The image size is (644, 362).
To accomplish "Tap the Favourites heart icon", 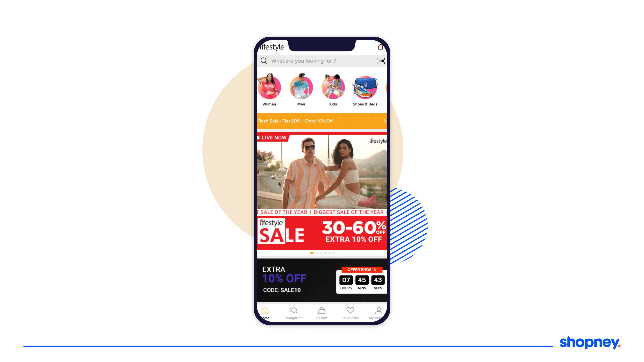I will point(350,311).
